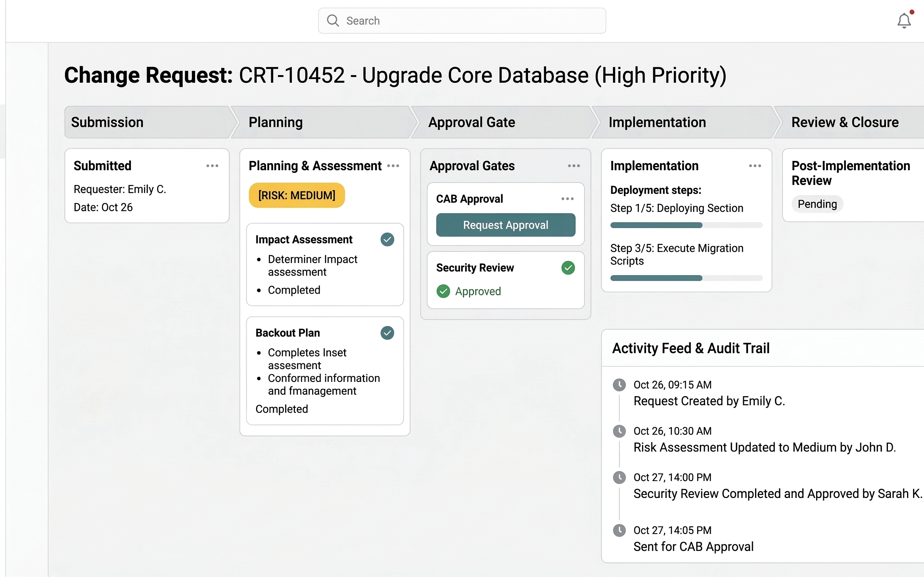Toggle the Backout Plan completed checkmark
924x577 pixels.
click(x=387, y=333)
